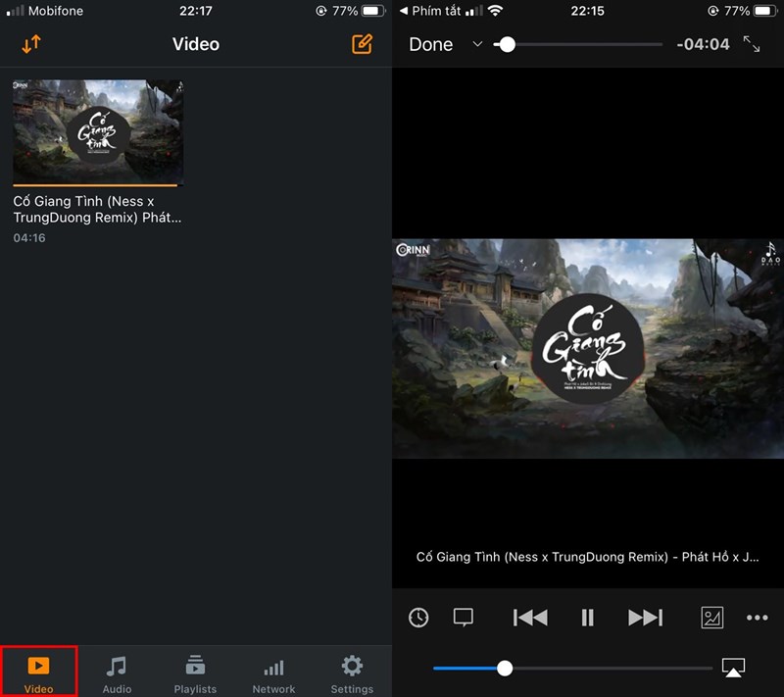Tap the 'Cố Giang Tình (Ness x TrungDuong Remix) Phát...' title
The height and width of the screenshot is (697, 784).
tap(97, 209)
